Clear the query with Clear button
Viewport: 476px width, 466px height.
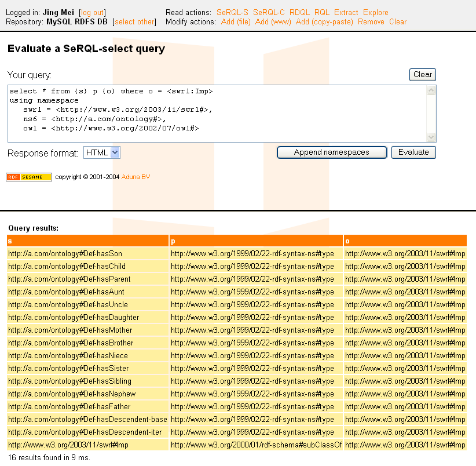point(422,74)
